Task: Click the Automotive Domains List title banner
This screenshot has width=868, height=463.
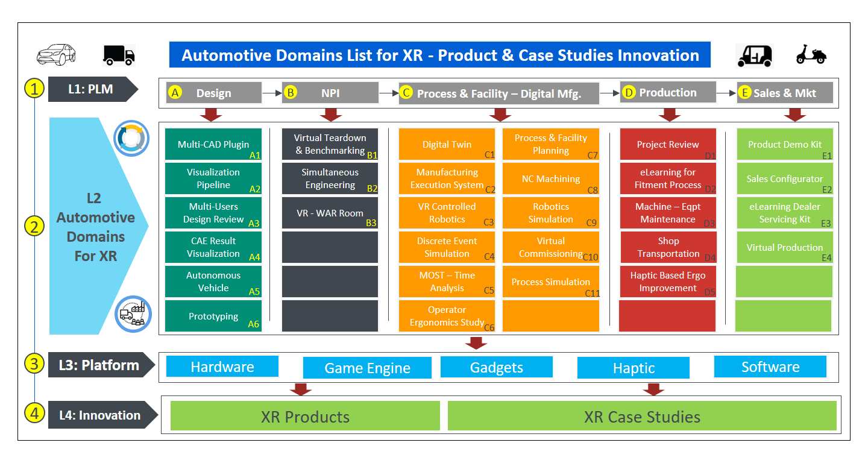Action: pos(440,55)
